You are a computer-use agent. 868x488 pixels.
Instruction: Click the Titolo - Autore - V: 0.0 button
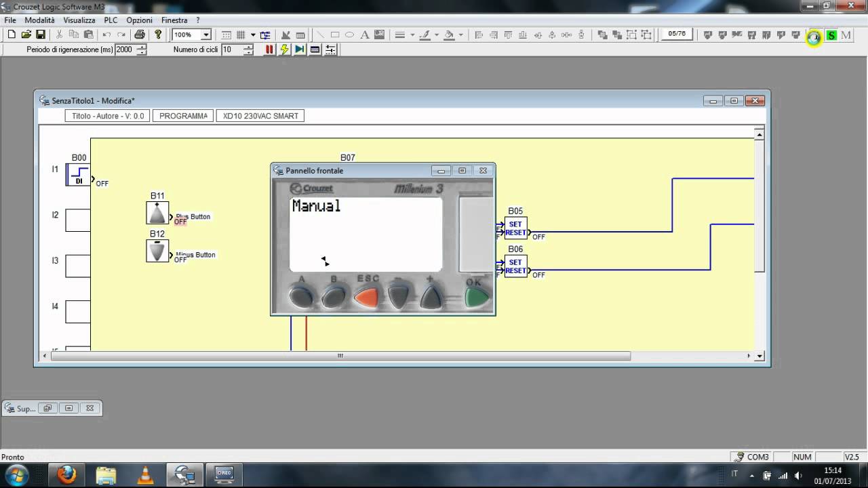point(108,116)
